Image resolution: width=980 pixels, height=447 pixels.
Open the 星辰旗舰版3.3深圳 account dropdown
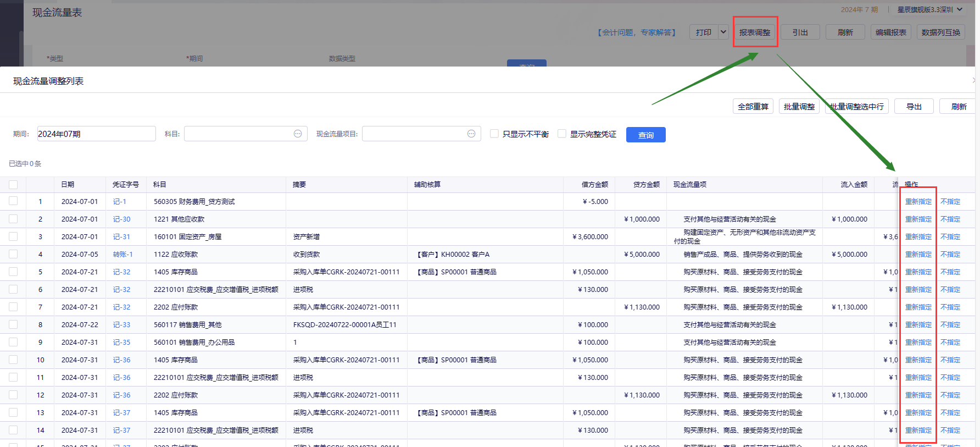[x=929, y=9]
